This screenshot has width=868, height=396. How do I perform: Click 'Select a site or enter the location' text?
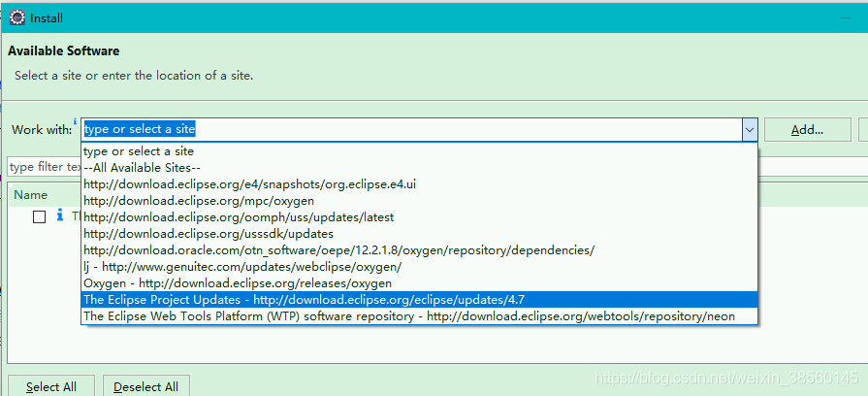click(x=134, y=76)
